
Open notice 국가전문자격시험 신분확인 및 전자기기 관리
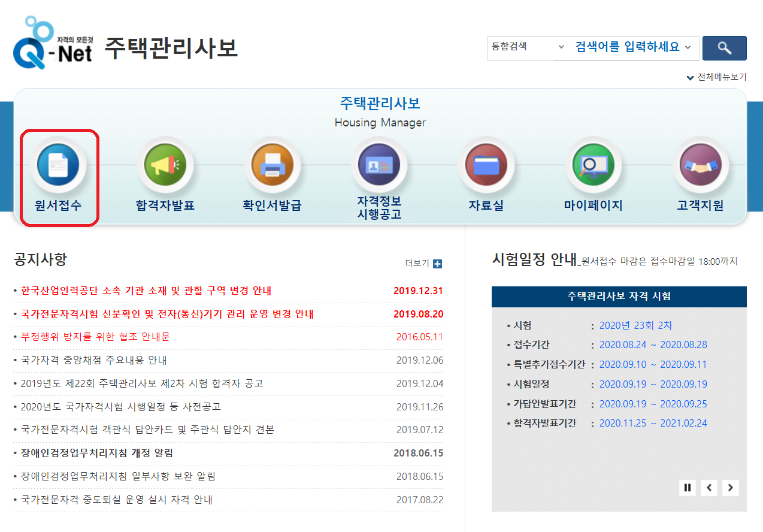click(167, 314)
